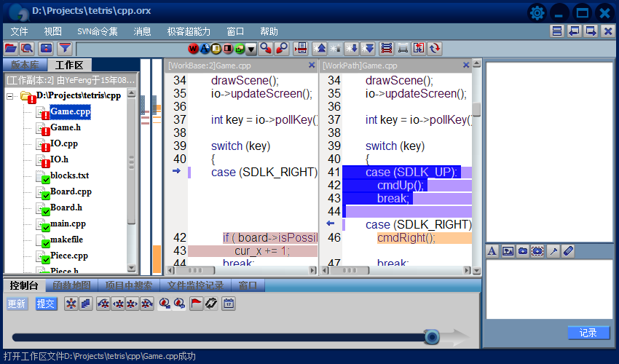Open the SVN命令集 menu
This screenshot has width=619, height=364.
pos(98,31)
